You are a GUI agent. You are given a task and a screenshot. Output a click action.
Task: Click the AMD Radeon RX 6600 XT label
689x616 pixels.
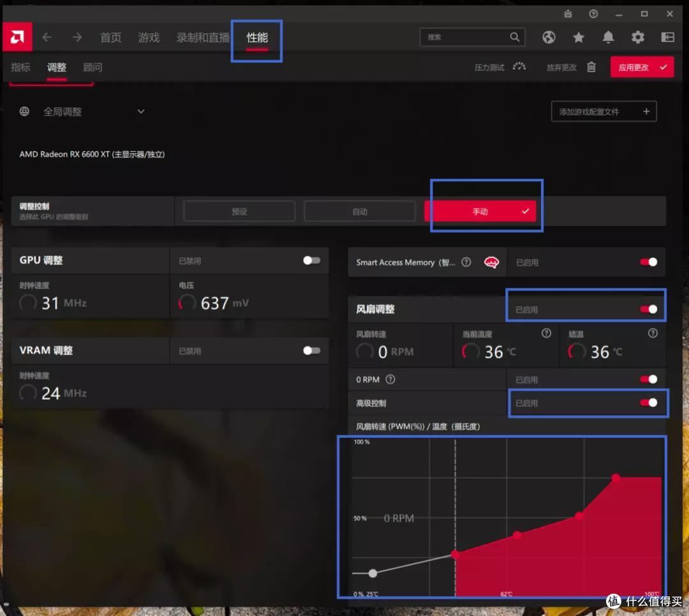point(92,154)
